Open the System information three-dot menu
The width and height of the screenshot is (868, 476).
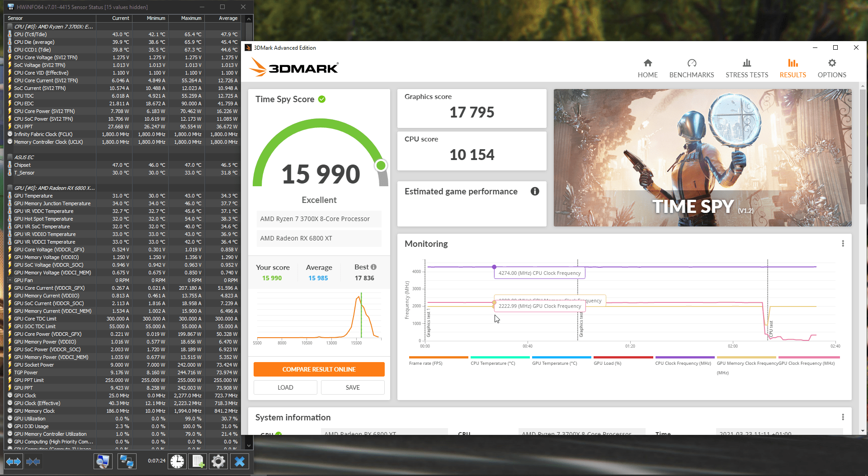(x=843, y=417)
